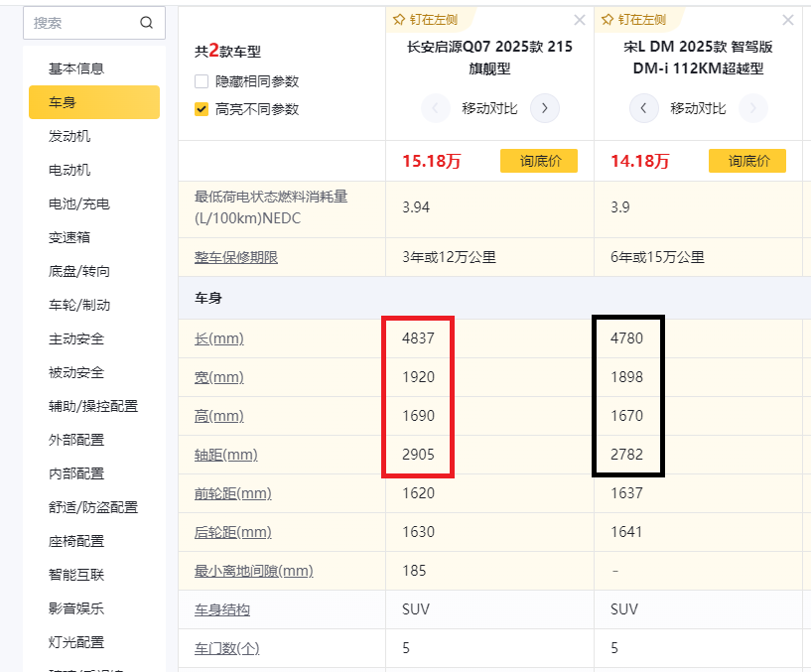Click the 宋L DM 2025款 model title

[x=698, y=58]
